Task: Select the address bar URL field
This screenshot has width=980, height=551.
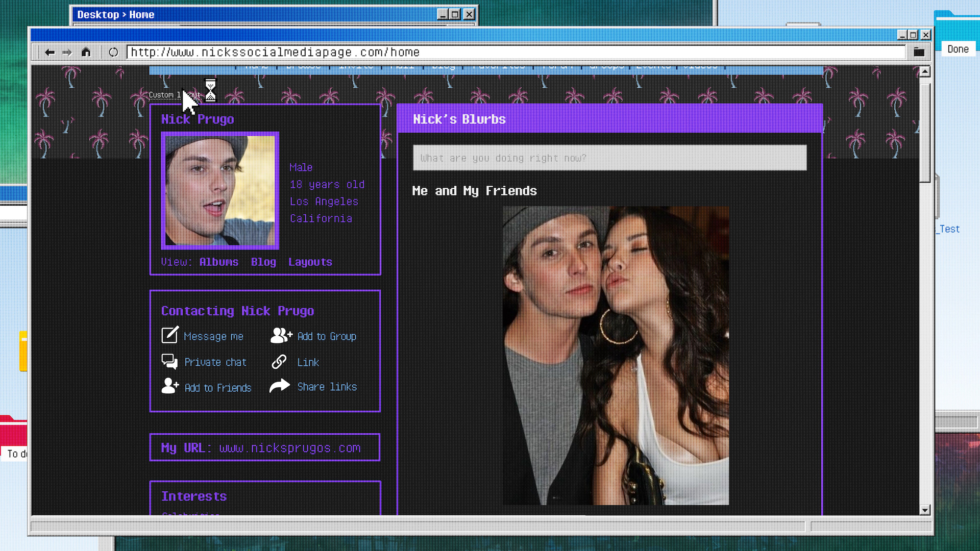Action: 517,52
